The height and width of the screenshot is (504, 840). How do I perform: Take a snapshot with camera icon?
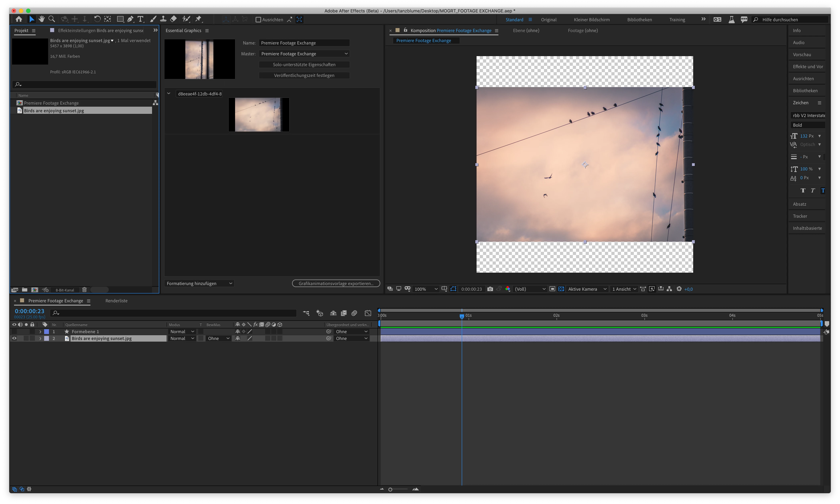(490, 289)
